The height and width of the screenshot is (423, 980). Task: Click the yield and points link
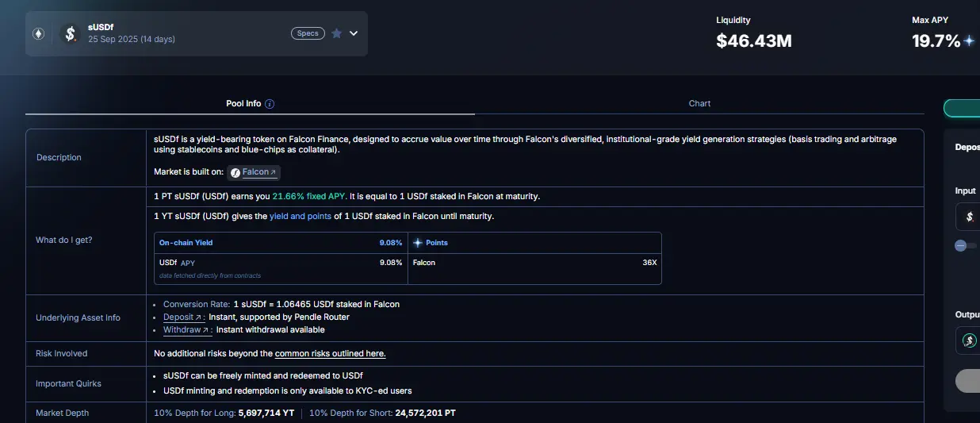coord(301,216)
